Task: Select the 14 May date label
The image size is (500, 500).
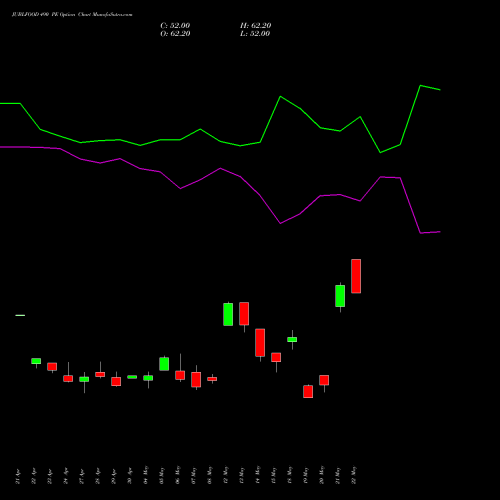Action: point(258,475)
